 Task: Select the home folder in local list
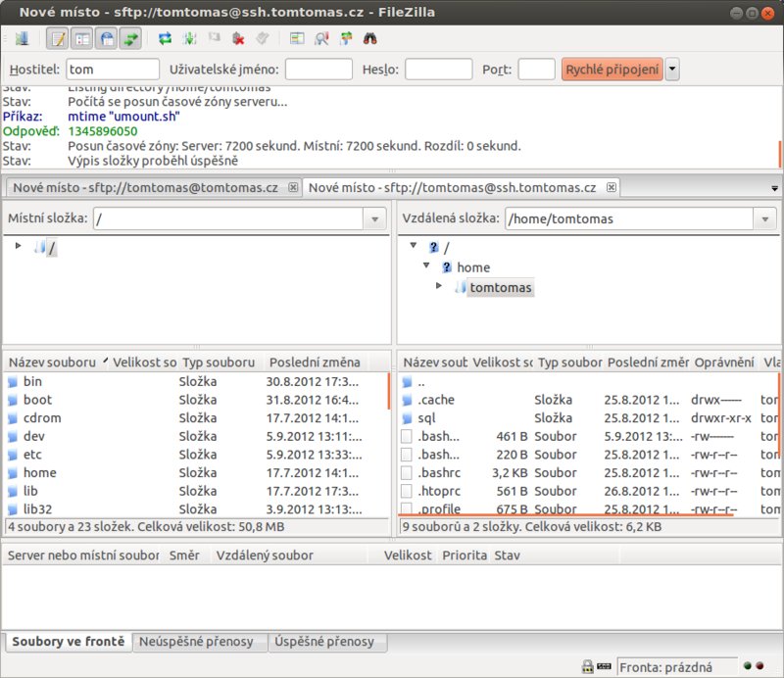[x=39, y=473]
